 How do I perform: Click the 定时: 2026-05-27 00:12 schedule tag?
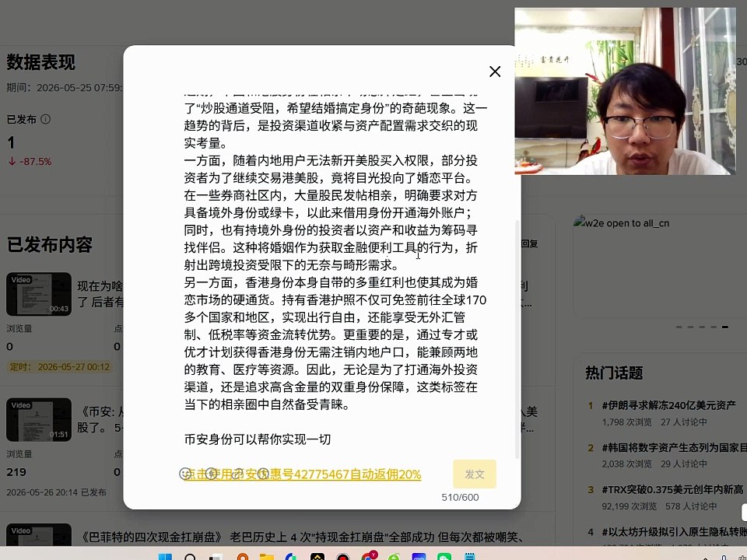click(x=60, y=366)
